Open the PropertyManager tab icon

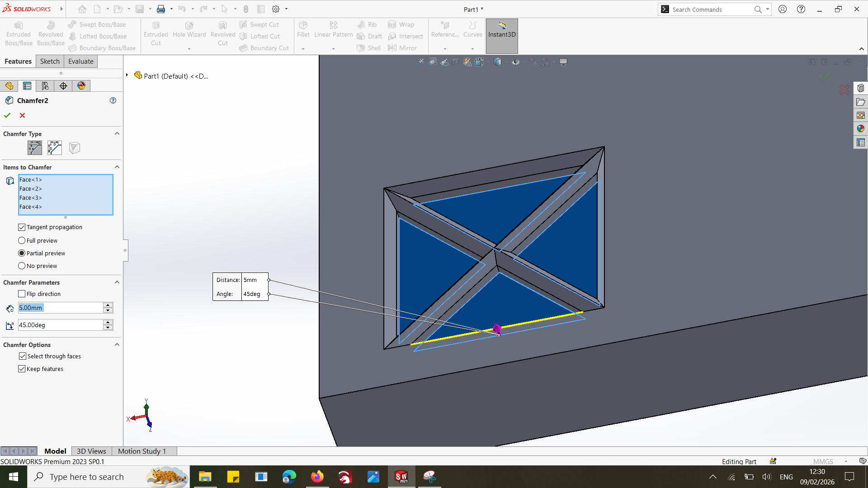pyautogui.click(x=27, y=86)
